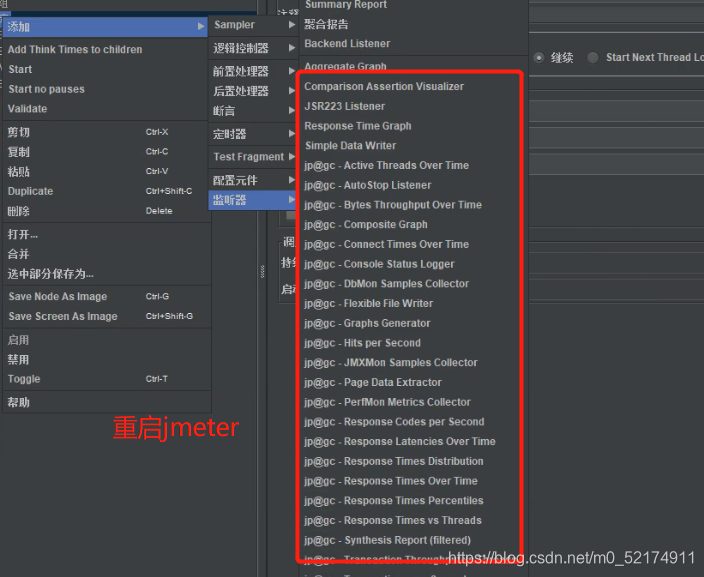Screen dimensions: 704x577
Task: Expand the Sampler submenu
Action: [x=254, y=25]
